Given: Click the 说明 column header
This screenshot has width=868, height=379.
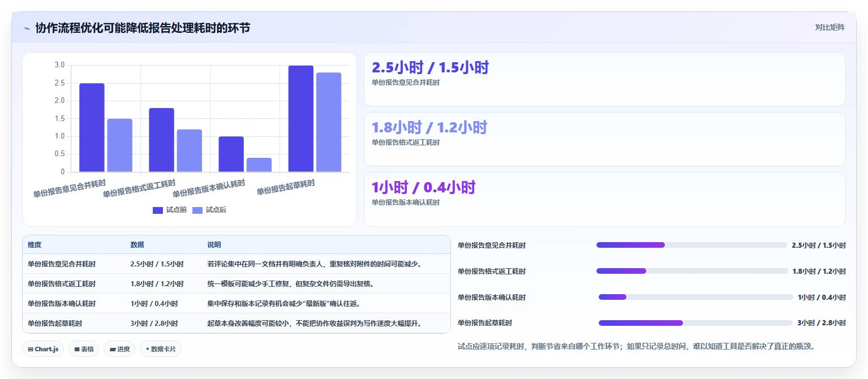Looking at the screenshot, I should [214, 245].
